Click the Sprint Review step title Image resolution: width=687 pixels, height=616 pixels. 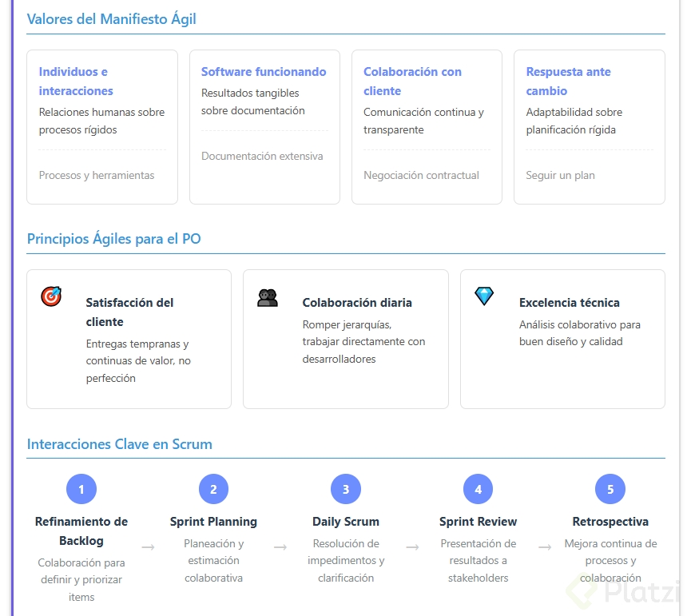(478, 522)
